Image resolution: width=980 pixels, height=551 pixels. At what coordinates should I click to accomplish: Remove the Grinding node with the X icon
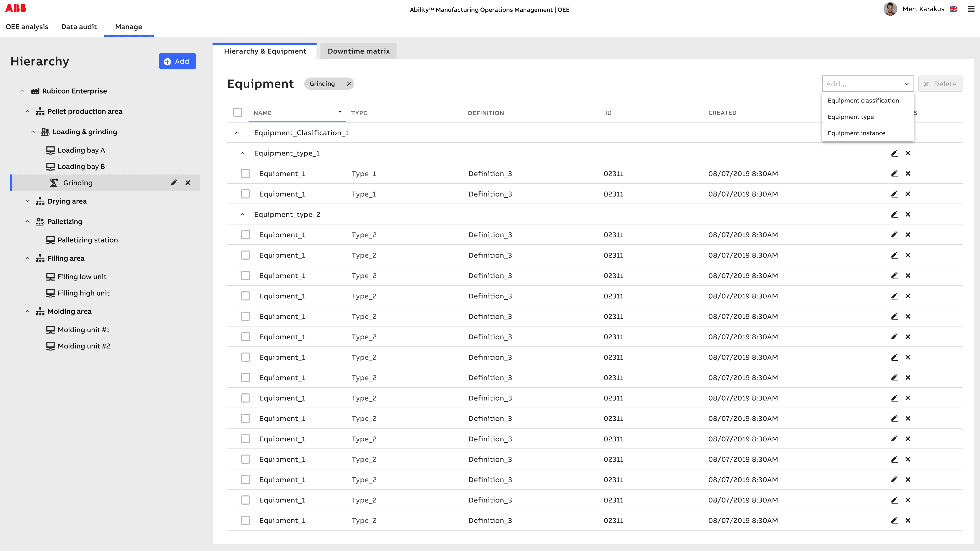188,183
